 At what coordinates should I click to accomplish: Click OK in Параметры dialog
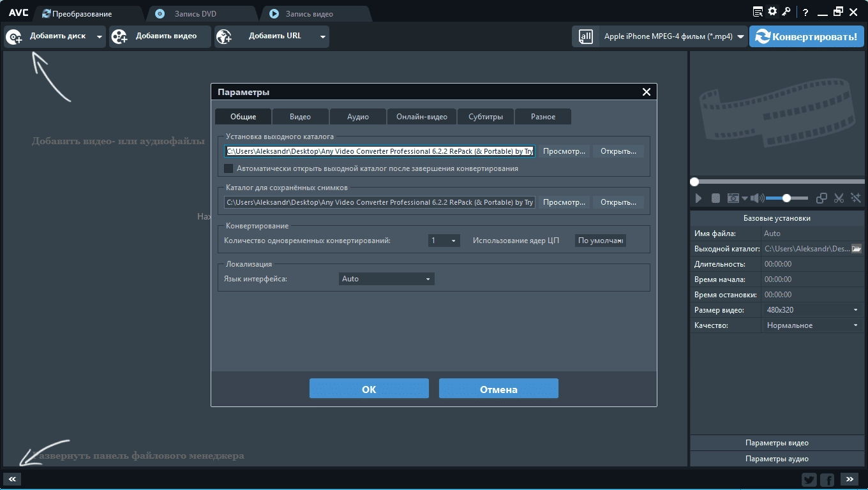(x=369, y=389)
